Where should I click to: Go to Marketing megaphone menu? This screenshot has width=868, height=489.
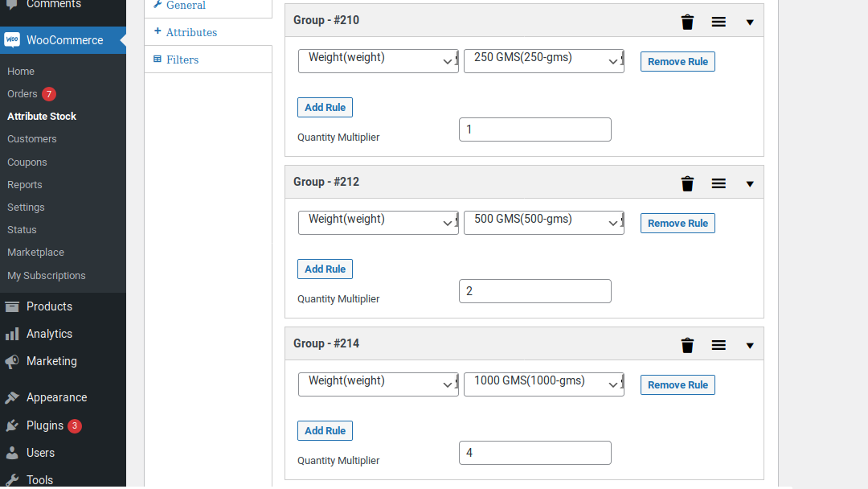(x=12, y=362)
